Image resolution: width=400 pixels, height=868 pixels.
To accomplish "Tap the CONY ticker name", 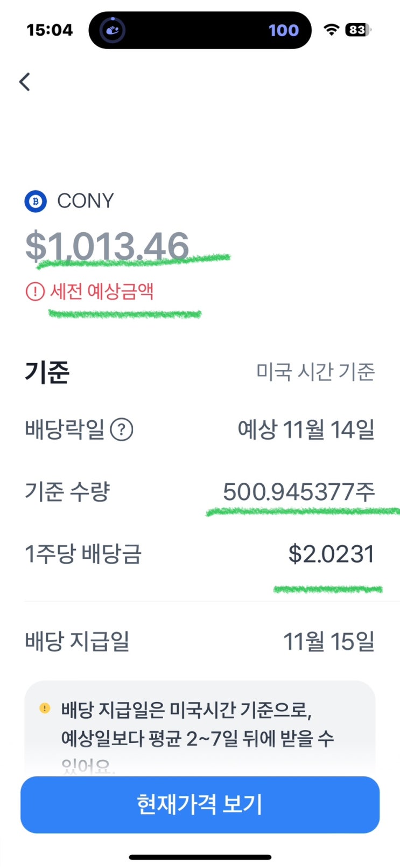I will [x=86, y=201].
